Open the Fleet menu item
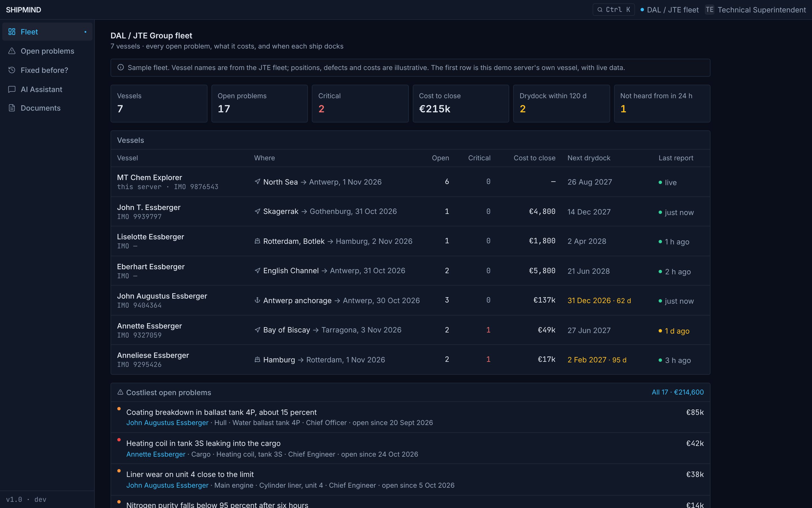The width and height of the screenshot is (812, 508). tap(47, 32)
